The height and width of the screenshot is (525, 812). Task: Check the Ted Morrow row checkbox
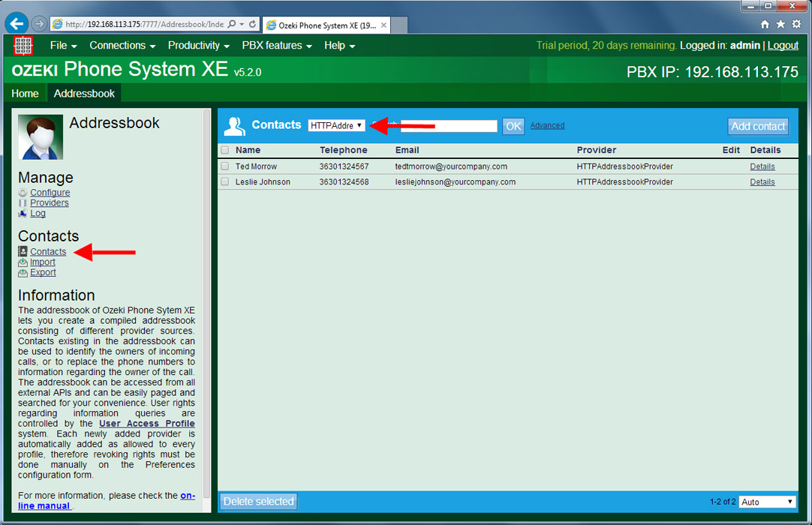point(224,166)
